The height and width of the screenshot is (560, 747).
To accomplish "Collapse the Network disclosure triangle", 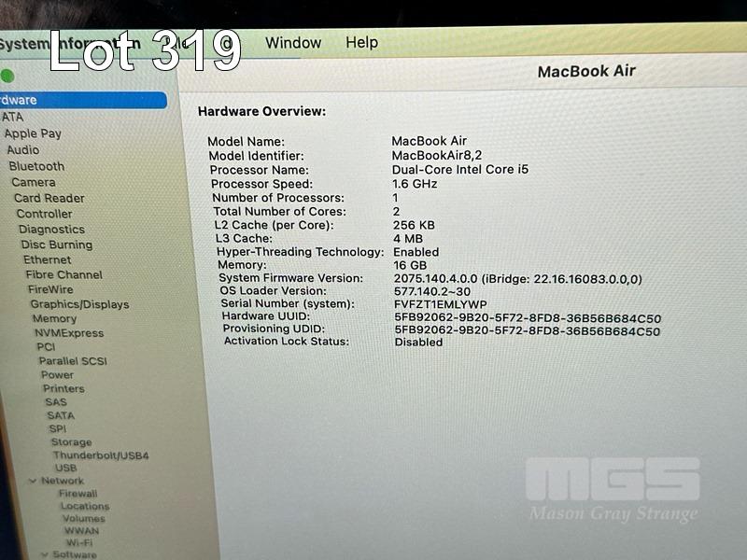I will point(33,481).
